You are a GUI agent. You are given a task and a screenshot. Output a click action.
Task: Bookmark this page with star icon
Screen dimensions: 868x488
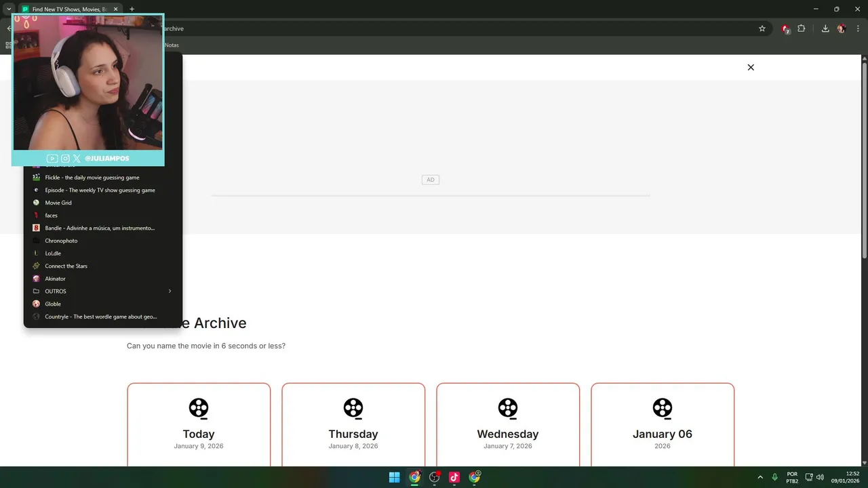click(x=762, y=28)
